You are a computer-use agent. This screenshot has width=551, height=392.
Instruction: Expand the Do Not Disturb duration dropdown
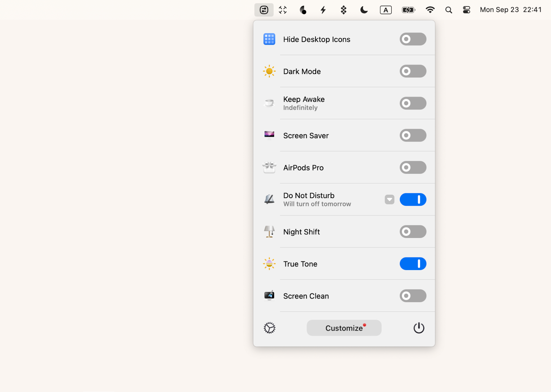point(389,199)
